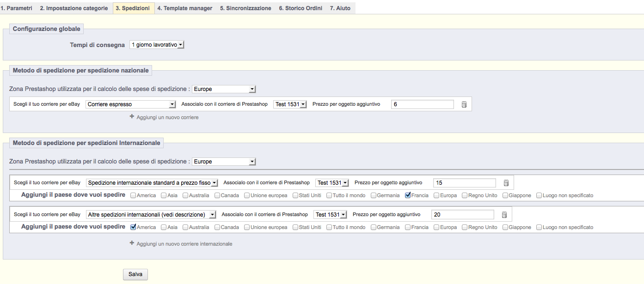Switch to the Template manager tab

click(x=184, y=8)
